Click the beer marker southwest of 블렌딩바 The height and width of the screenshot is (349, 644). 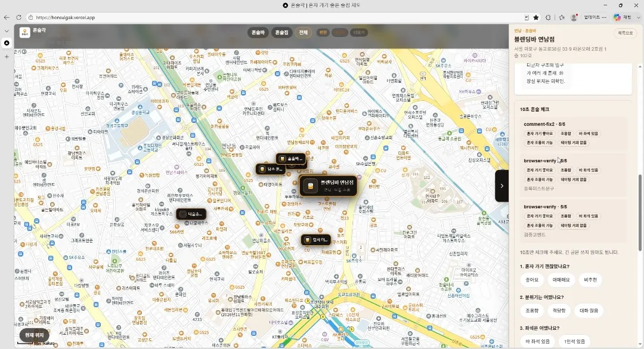[315, 240]
